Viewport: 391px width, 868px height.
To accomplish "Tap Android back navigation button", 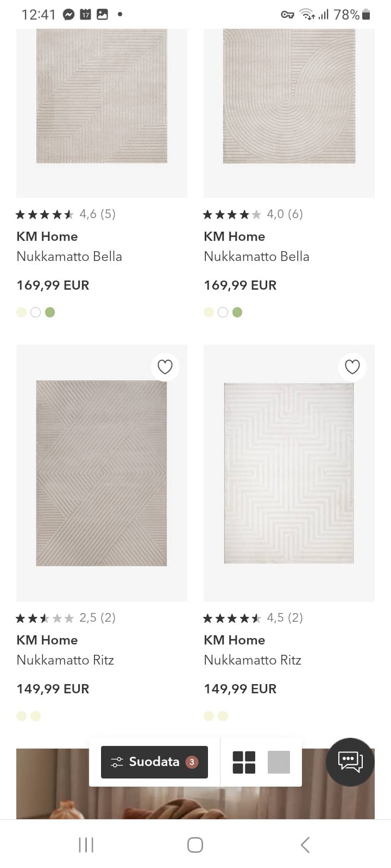I will pyautogui.click(x=305, y=845).
